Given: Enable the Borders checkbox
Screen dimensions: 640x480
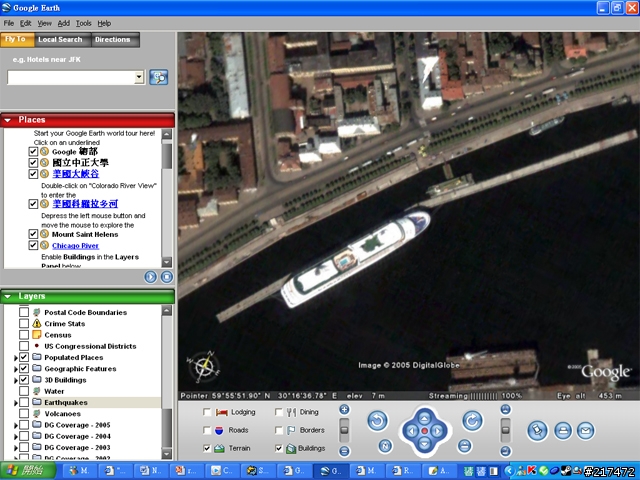Looking at the screenshot, I should pyautogui.click(x=278, y=430).
